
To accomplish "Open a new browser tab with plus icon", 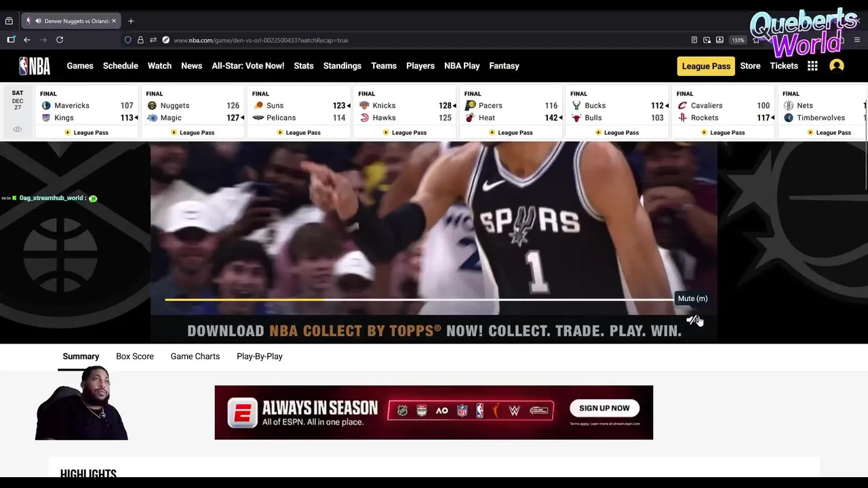I will pyautogui.click(x=131, y=21).
